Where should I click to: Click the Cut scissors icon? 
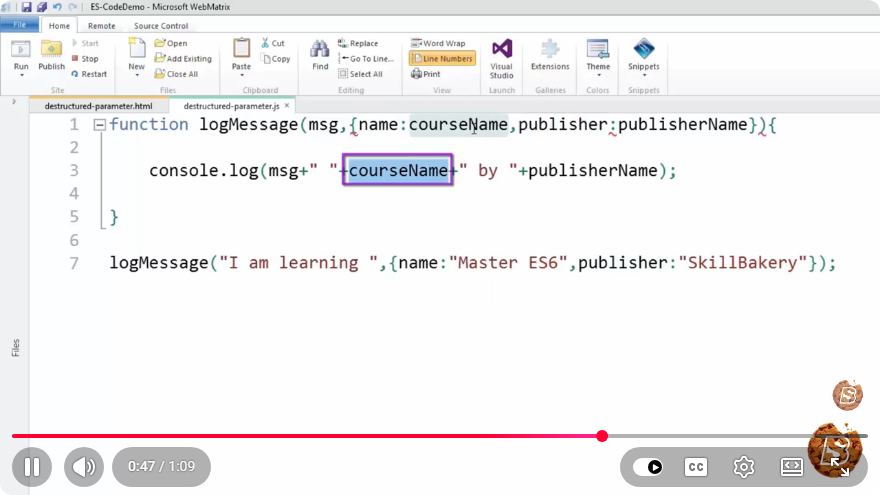(x=265, y=43)
